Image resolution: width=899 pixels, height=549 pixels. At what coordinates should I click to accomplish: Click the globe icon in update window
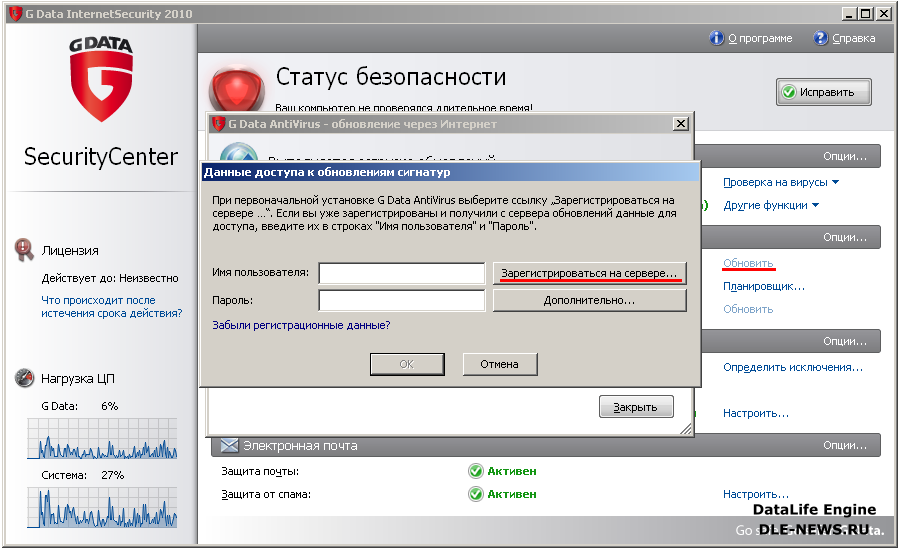240,152
